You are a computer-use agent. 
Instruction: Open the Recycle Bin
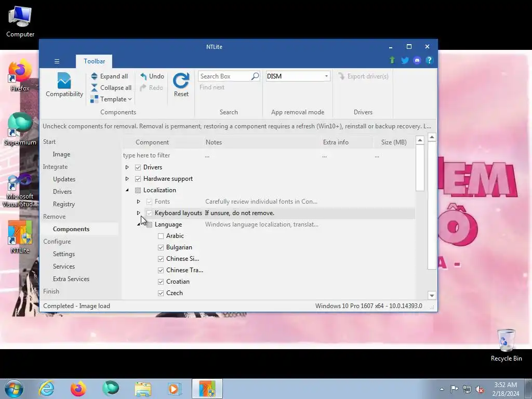point(506,345)
